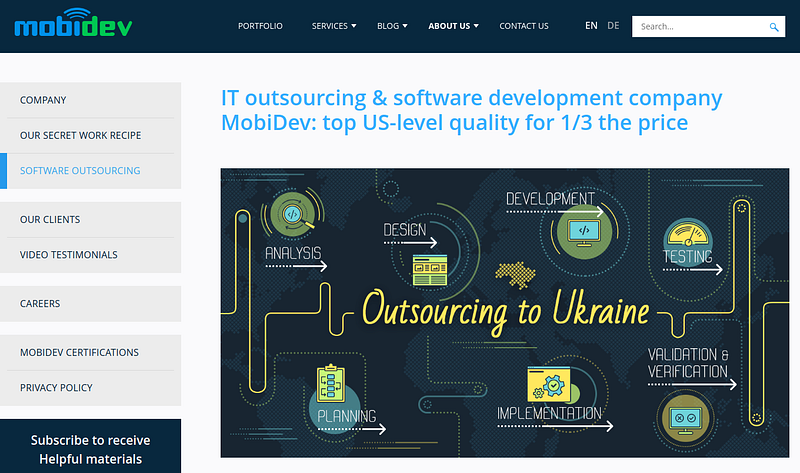
Task: Click the Outsourcing to Ukraine banner text
Action: [505, 311]
